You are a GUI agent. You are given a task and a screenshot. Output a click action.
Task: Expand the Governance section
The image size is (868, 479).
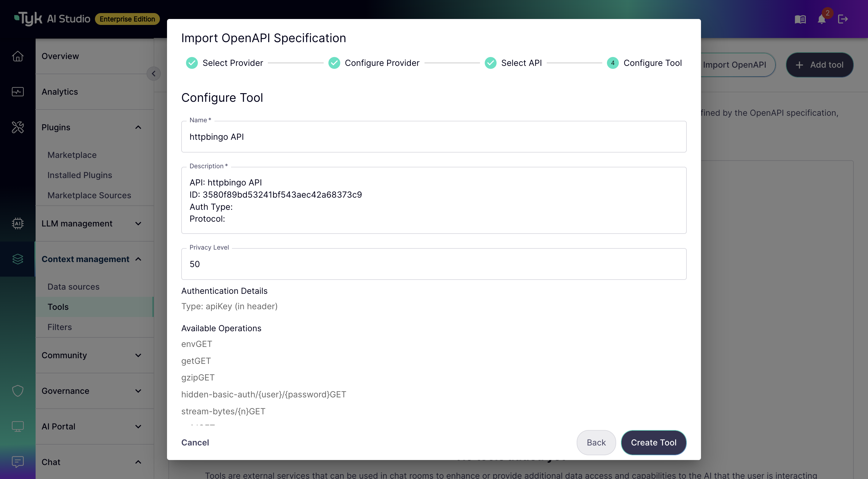[x=138, y=391]
